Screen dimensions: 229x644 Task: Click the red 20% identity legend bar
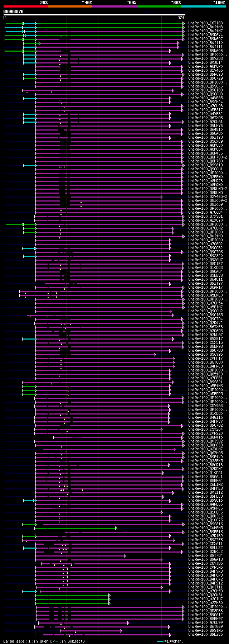tap(25, 6)
